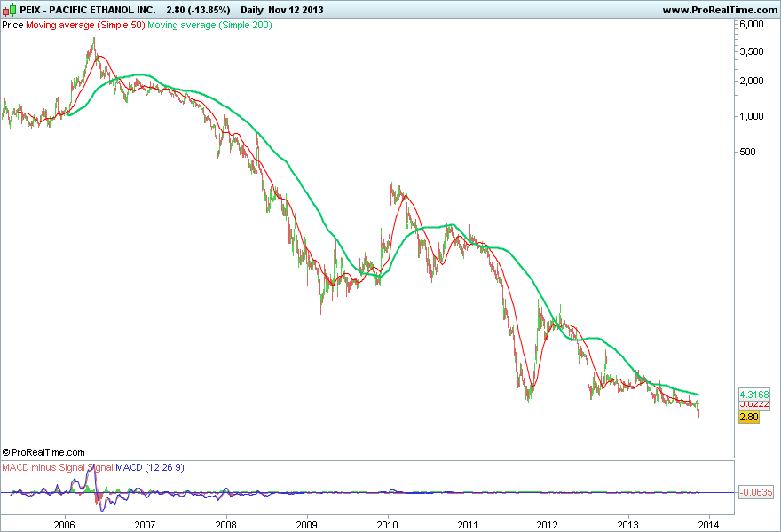Select the Moving average (Simple 50) legend

(x=85, y=25)
